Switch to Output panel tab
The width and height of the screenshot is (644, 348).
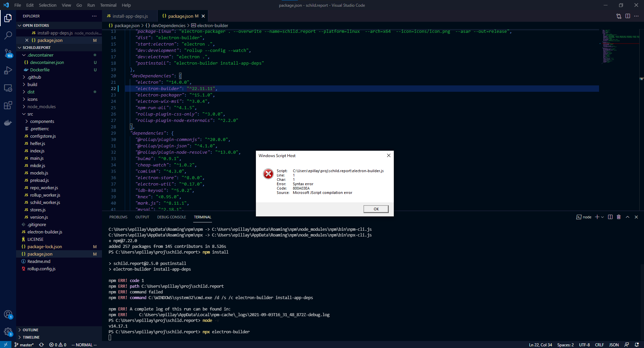pos(142,217)
